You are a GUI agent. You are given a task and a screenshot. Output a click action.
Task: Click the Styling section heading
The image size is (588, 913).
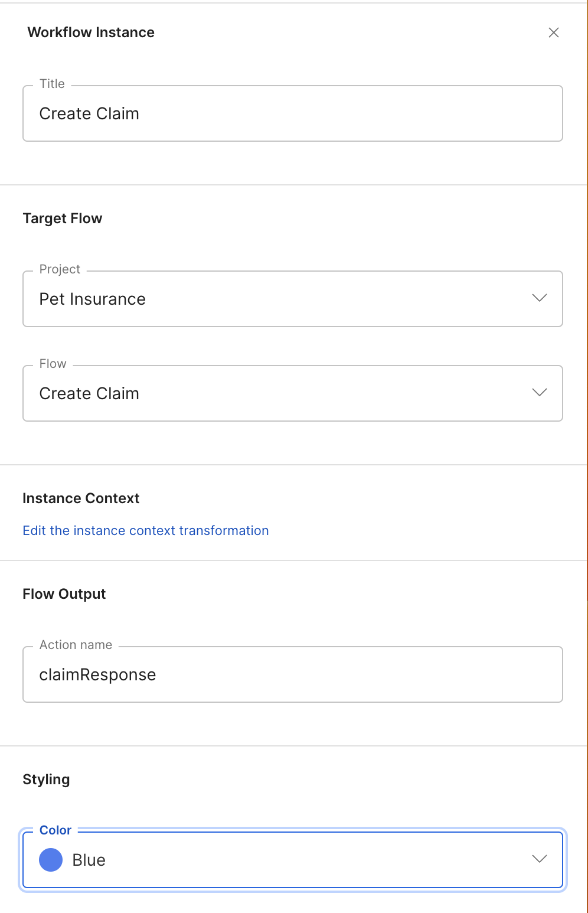coord(46,780)
